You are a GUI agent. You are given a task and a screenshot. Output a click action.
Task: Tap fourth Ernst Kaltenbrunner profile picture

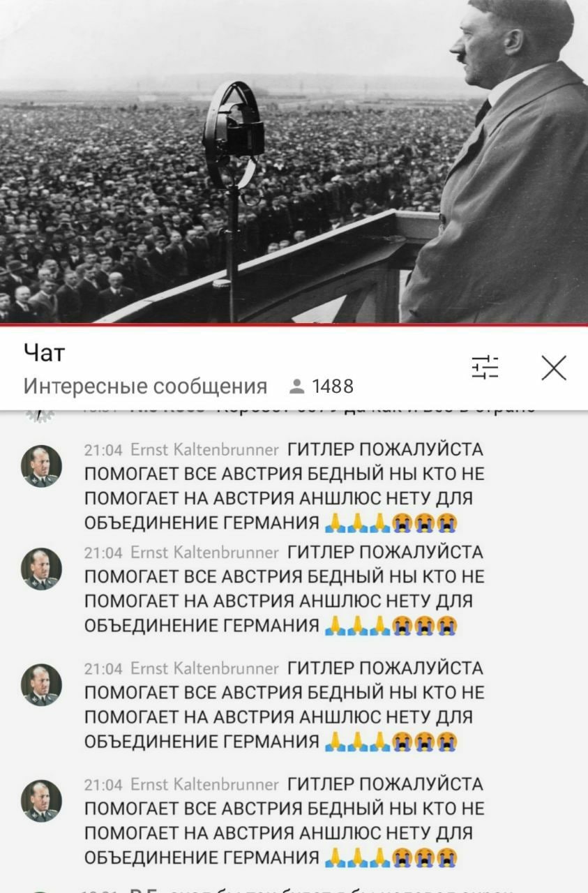[41, 801]
